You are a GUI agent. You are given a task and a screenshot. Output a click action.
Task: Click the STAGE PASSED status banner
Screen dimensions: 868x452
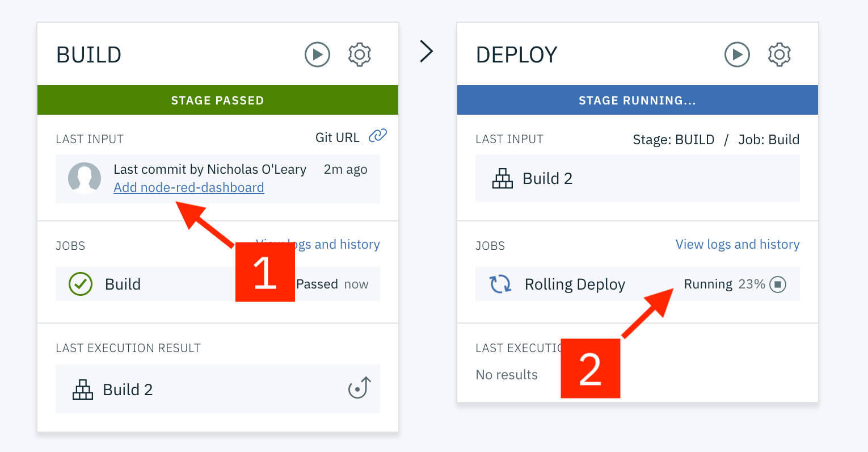(217, 101)
